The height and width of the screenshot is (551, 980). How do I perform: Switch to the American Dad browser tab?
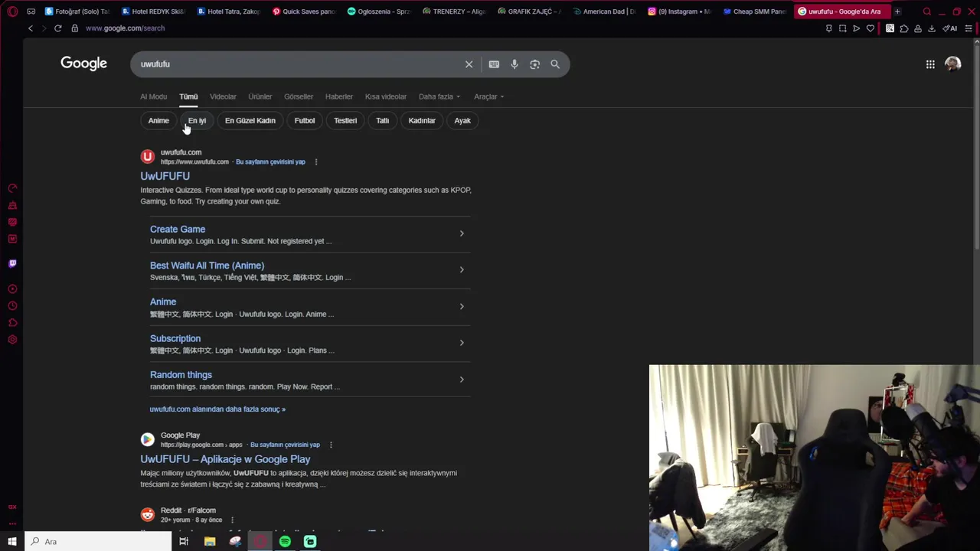coord(603,11)
